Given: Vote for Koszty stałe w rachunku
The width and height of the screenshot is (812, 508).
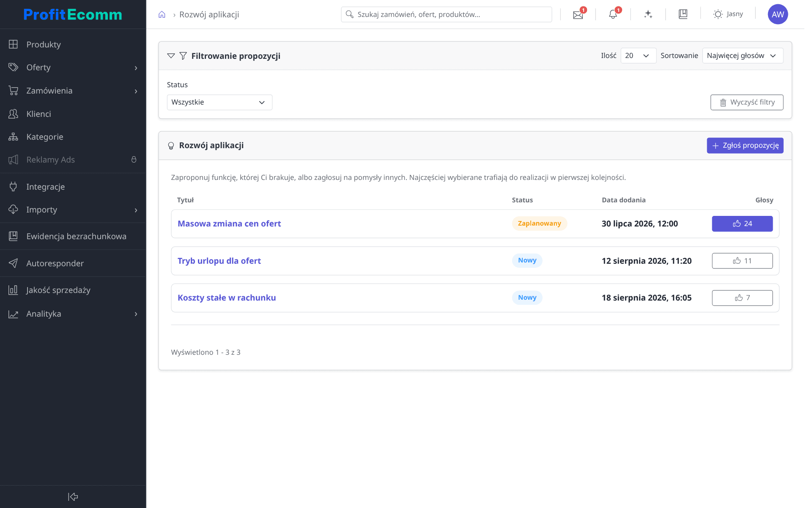Looking at the screenshot, I should coord(742,298).
